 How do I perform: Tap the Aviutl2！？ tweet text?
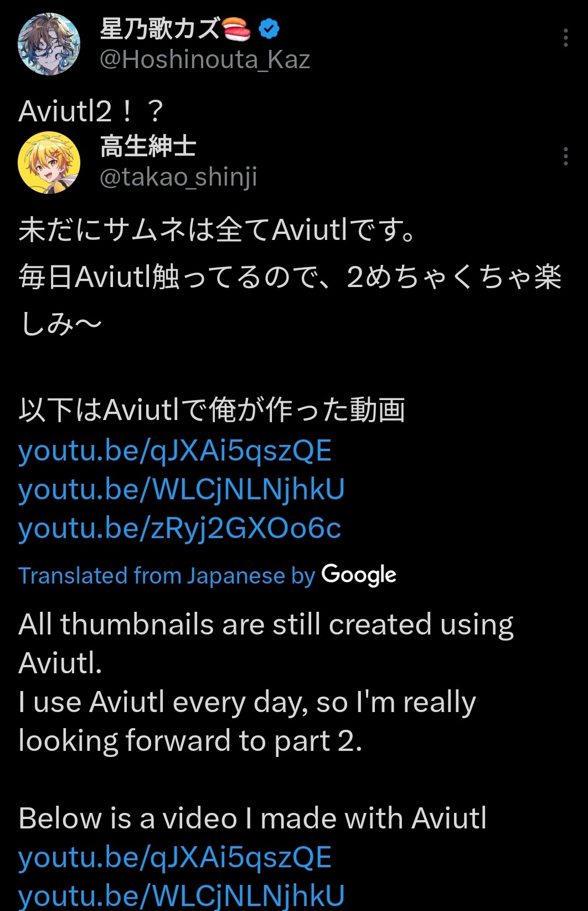coord(91,111)
